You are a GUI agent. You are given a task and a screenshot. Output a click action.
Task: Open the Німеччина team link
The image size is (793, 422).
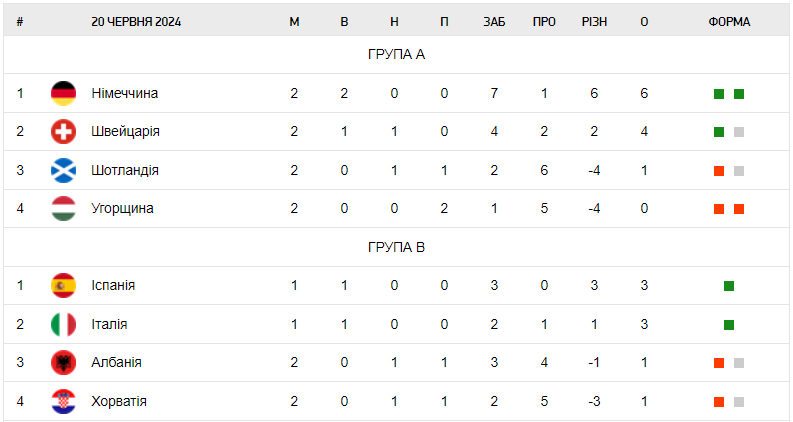(124, 93)
